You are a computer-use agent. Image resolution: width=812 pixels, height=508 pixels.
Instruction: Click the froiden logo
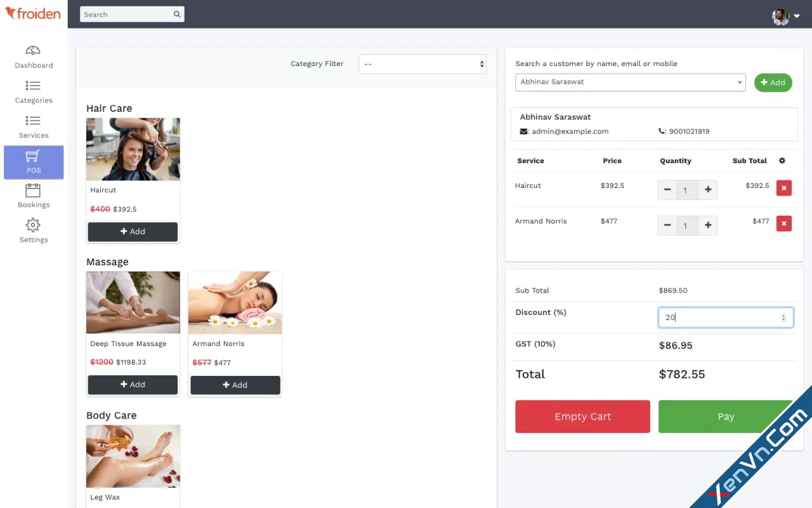(x=33, y=13)
